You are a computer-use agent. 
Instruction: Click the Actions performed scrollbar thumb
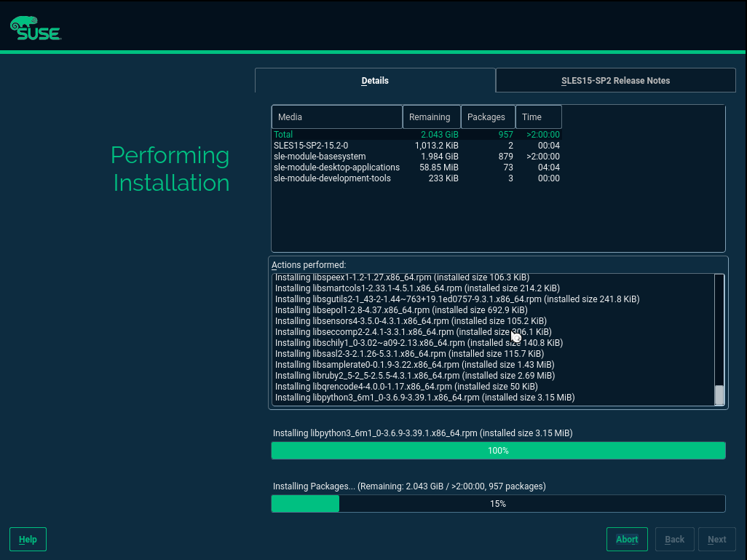719,395
